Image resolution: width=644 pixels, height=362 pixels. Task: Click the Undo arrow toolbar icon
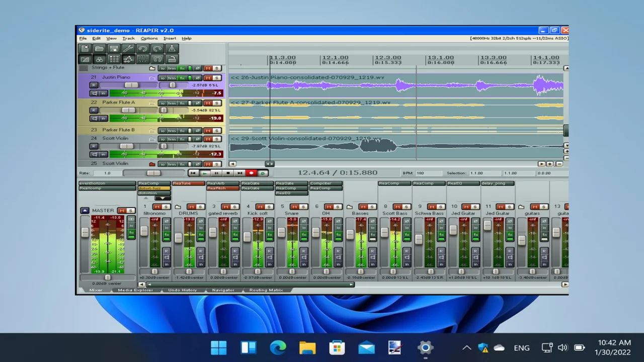click(x=143, y=48)
